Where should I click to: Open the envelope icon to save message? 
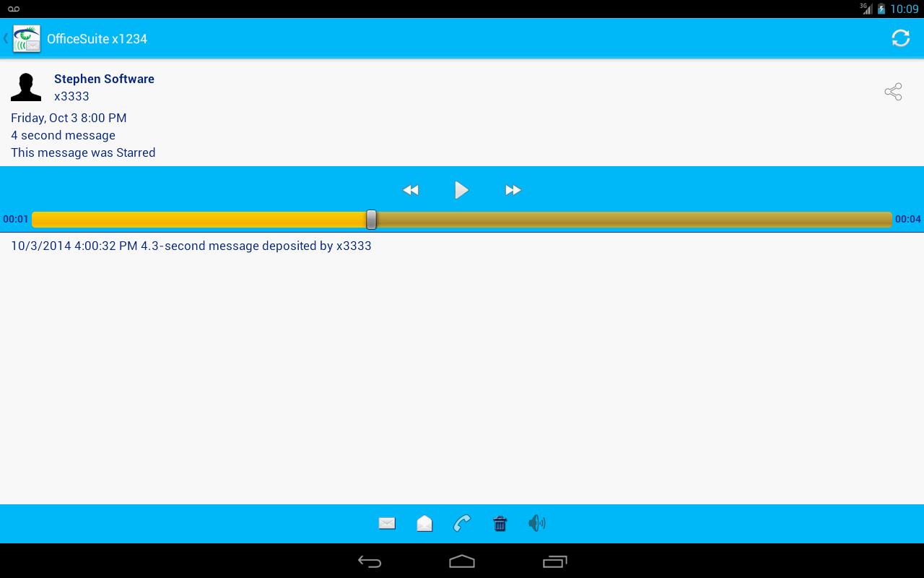424,523
